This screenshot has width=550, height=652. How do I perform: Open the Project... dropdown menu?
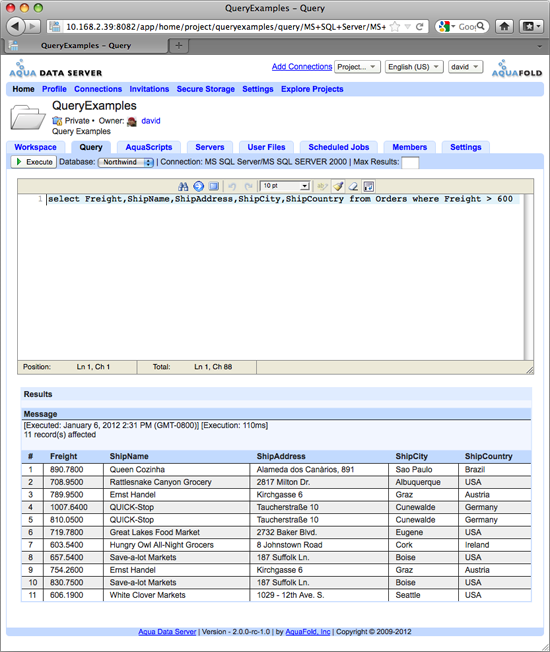coord(357,67)
